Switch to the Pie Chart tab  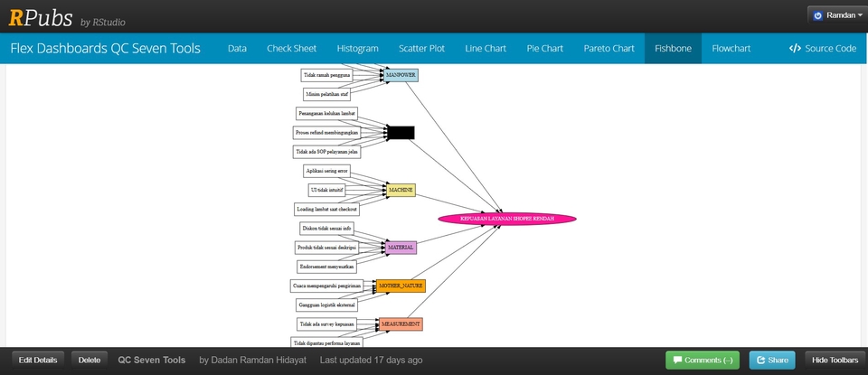tap(544, 48)
